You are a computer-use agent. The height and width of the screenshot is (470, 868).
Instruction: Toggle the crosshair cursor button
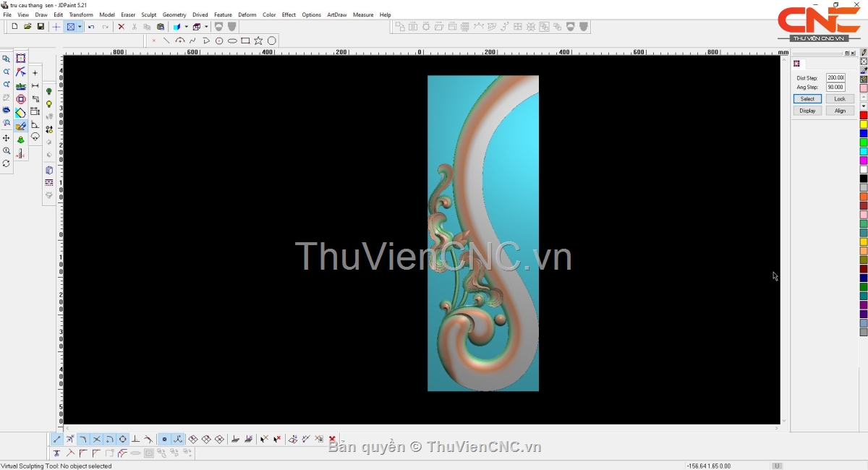pos(56,27)
